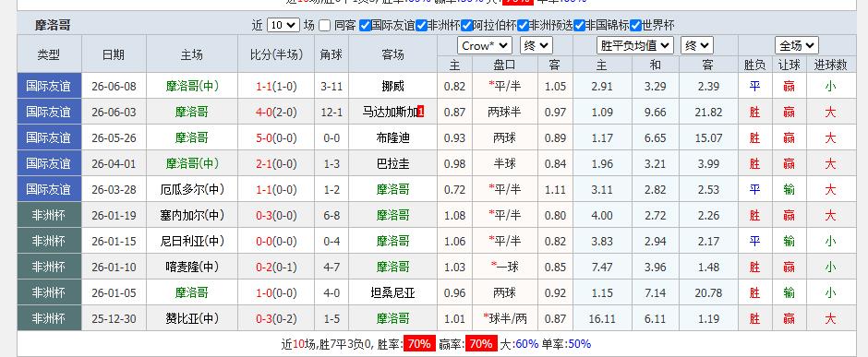Click the 非洲杯 type cell for 26-01-19
Viewport: 868px width, 357px height.
pyautogui.click(x=49, y=215)
